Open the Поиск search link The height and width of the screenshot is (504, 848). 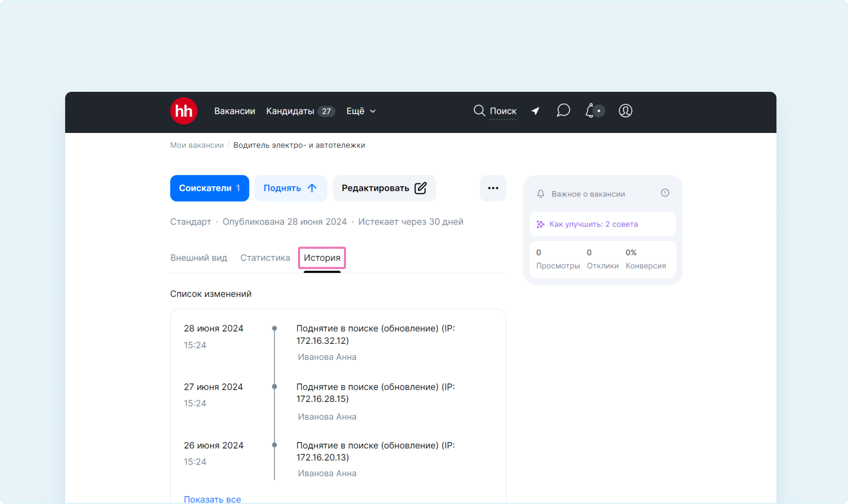pyautogui.click(x=503, y=111)
